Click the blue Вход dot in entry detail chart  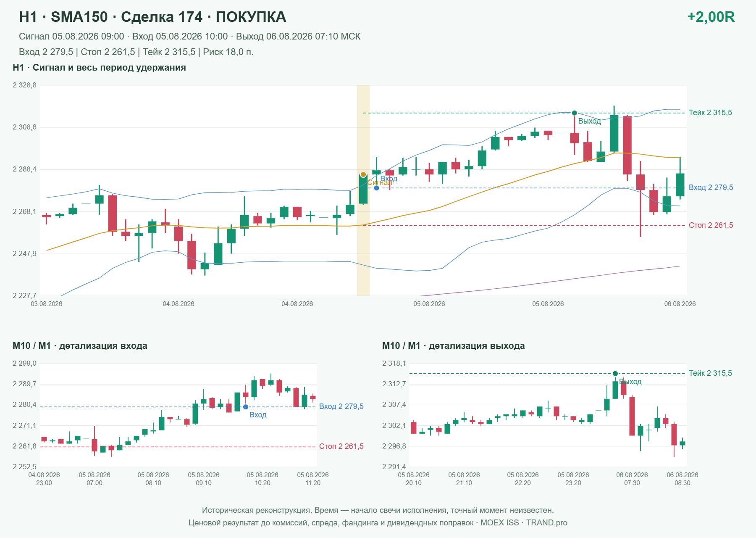tap(246, 407)
